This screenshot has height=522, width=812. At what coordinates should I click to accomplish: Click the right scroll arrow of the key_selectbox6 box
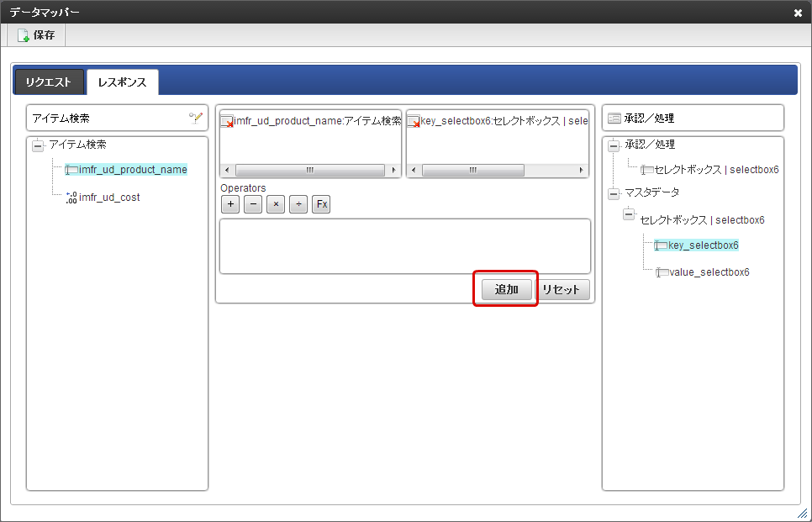pos(581,171)
